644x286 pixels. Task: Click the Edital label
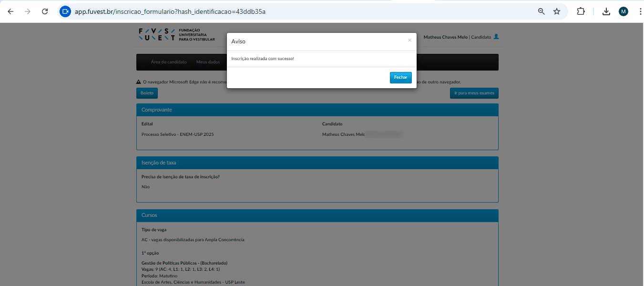(147, 124)
